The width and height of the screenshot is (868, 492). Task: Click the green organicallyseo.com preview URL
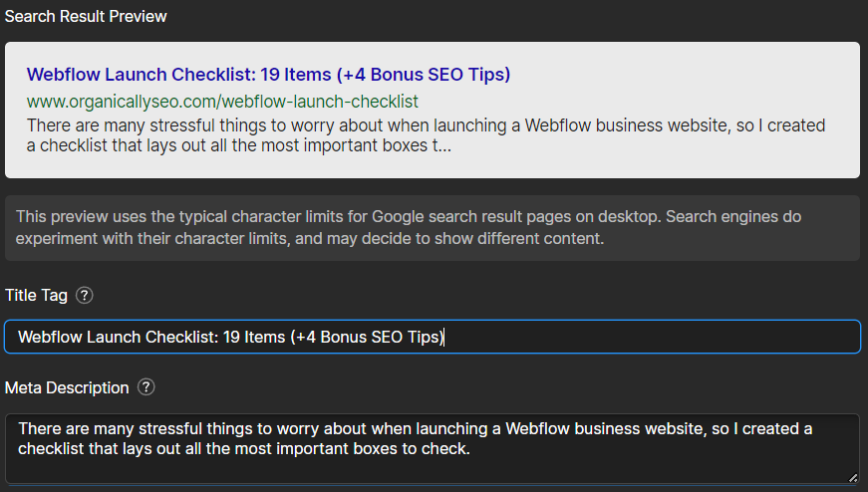222,102
